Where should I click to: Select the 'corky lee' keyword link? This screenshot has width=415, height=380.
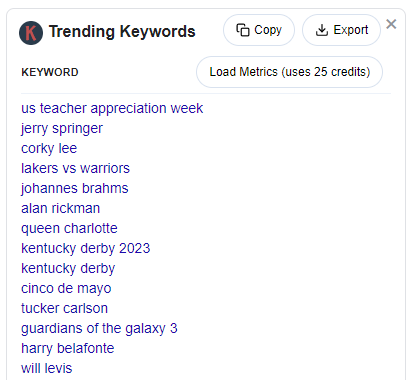(x=49, y=148)
